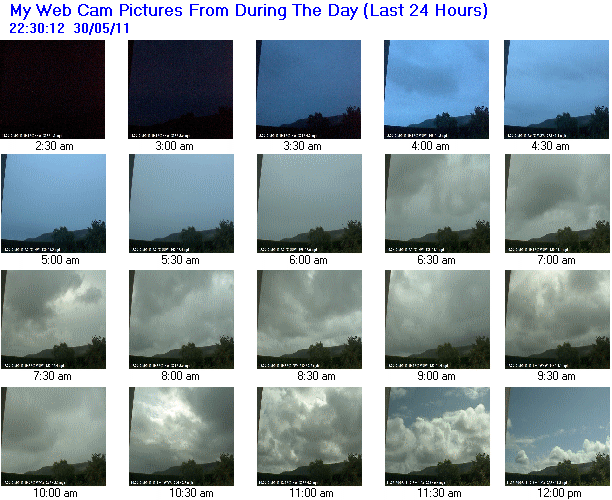Open the 9:30 am webcam thumbnail
Image resolution: width=612 pixels, height=500 pixels.
click(x=557, y=319)
